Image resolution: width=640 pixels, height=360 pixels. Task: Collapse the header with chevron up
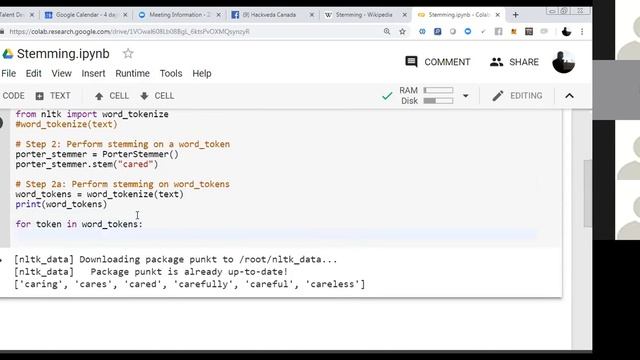[569, 96]
